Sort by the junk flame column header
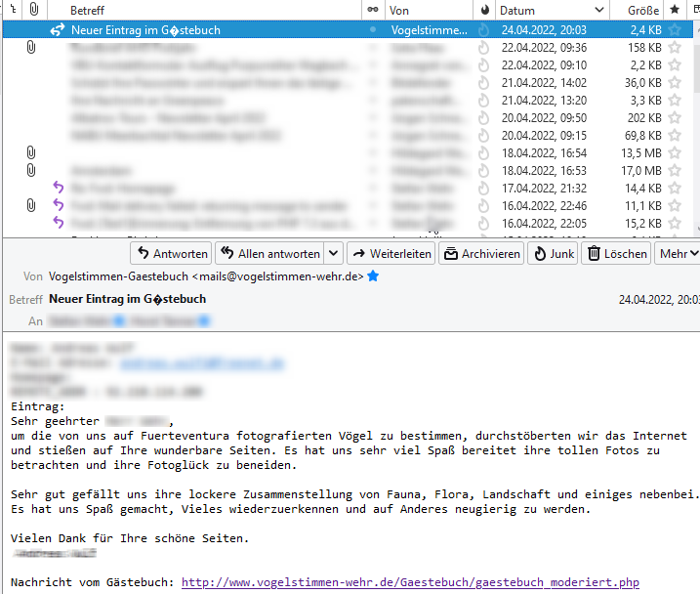The height and width of the screenshot is (594, 700). point(484,10)
